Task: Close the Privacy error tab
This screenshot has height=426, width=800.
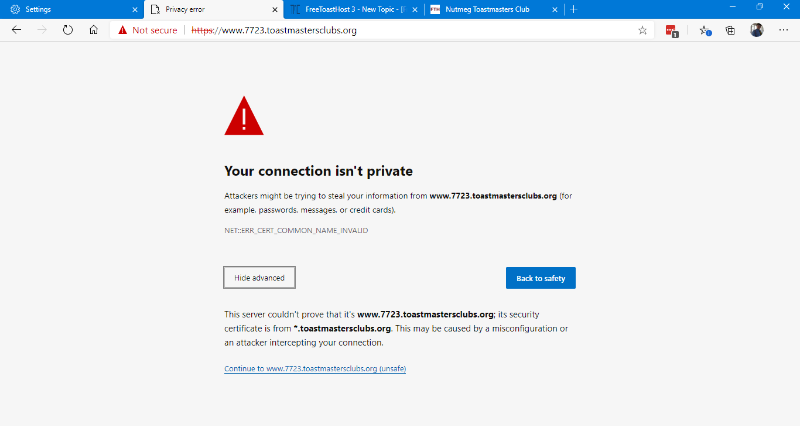Action: 275,9
